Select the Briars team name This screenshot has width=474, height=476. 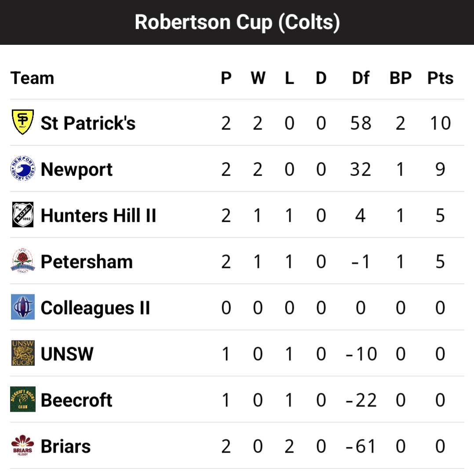[x=66, y=446]
